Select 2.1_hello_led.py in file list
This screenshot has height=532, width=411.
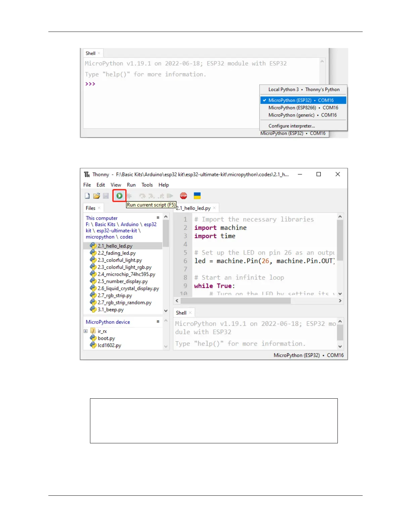point(123,246)
